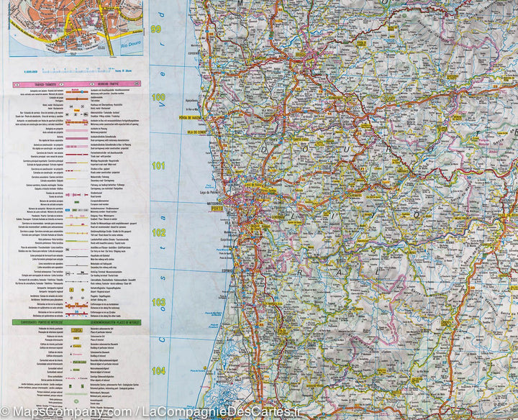The image size is (518, 420).
Task: Click grid number '101' in the margin
Action: tap(158, 165)
